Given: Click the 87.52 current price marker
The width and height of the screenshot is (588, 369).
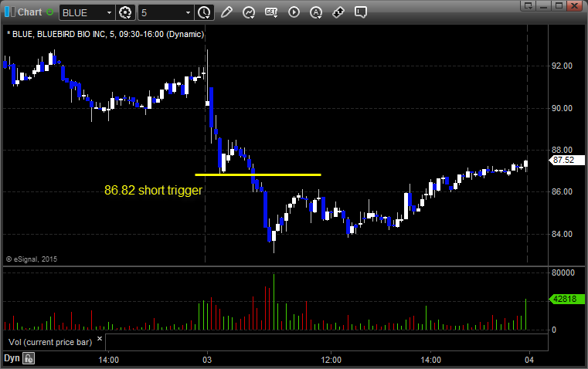Looking at the screenshot, I should click(x=566, y=160).
